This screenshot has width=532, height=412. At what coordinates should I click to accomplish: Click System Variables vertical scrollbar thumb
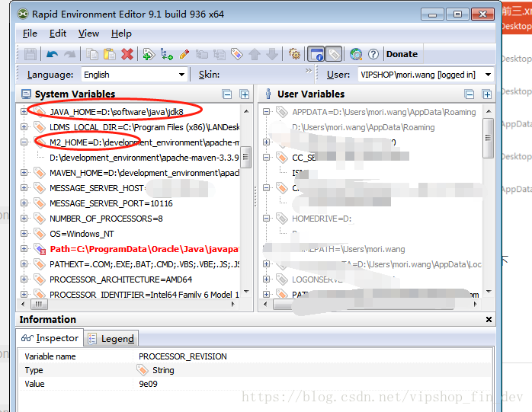point(247,157)
